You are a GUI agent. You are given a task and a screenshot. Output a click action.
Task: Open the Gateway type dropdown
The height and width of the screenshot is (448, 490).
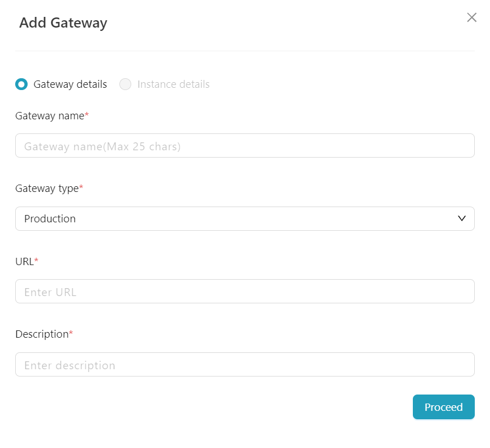click(x=244, y=219)
